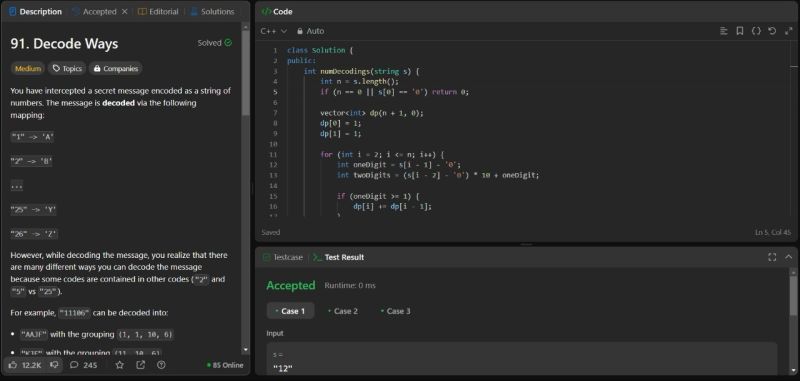The width and height of the screenshot is (800, 381).
Task: Click the curly braces icon
Action: (756, 31)
